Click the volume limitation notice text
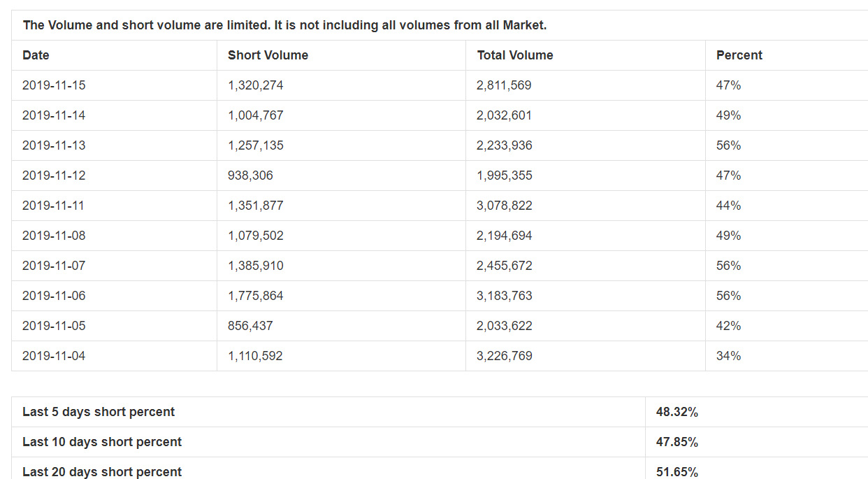 pyautogui.click(x=284, y=25)
